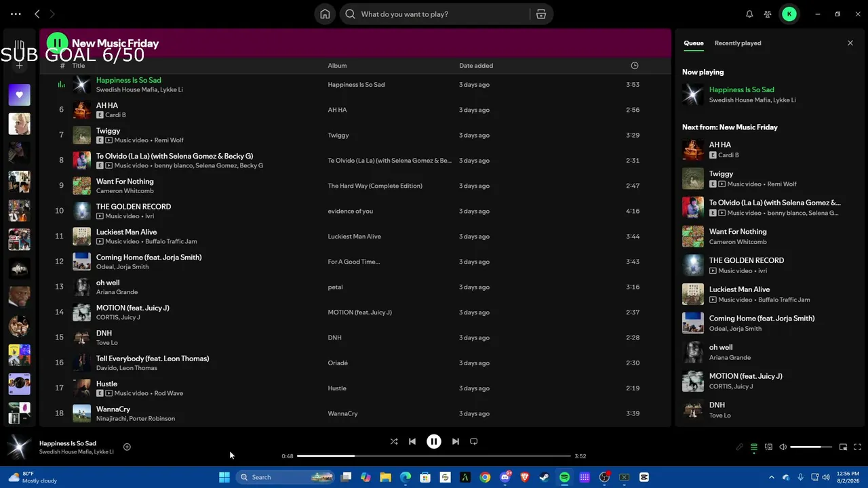This screenshot has width=868, height=488.
Task: Mute the volume speaker icon
Action: [783, 447]
